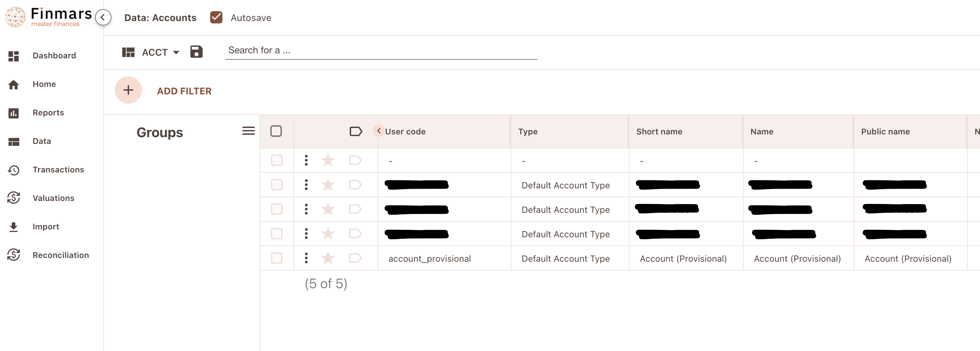Toggle the Autosave checkbox
This screenshot has width=980, height=351.
216,17
